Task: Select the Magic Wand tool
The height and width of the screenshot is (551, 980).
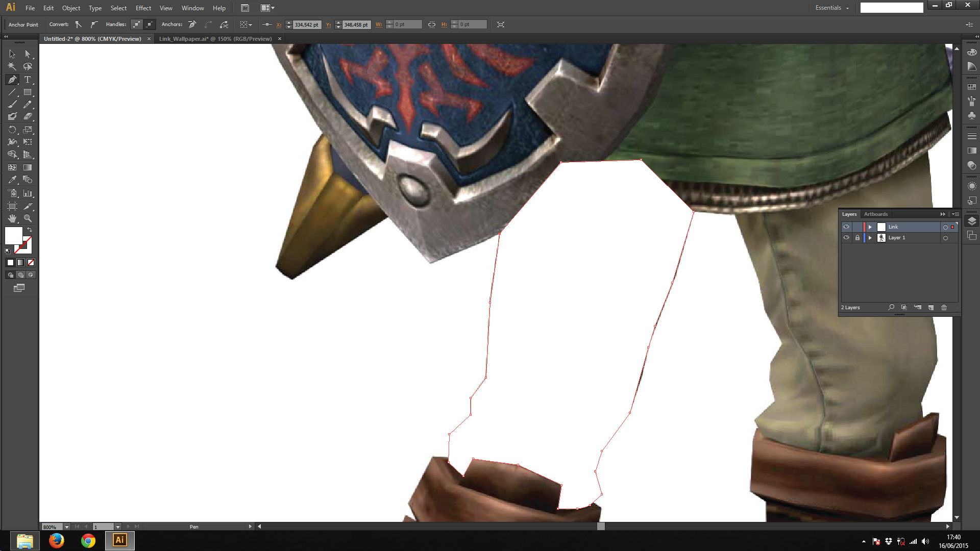Action: [x=12, y=66]
